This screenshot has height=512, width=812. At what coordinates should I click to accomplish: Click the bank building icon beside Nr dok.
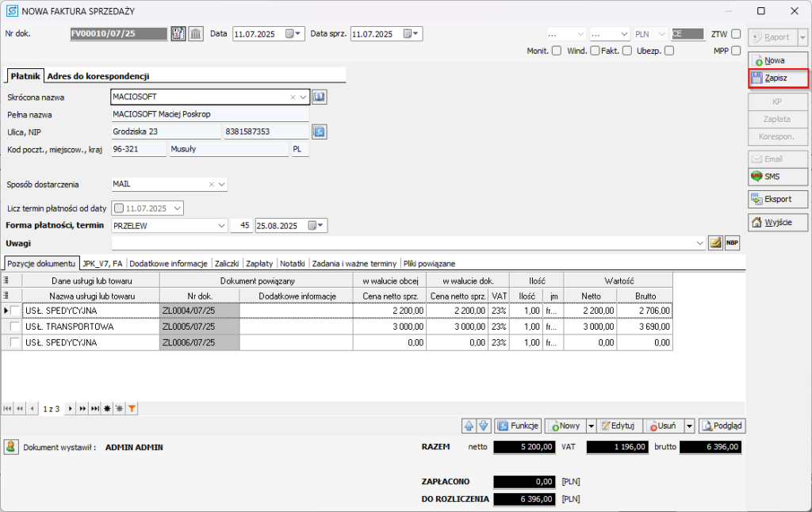195,34
